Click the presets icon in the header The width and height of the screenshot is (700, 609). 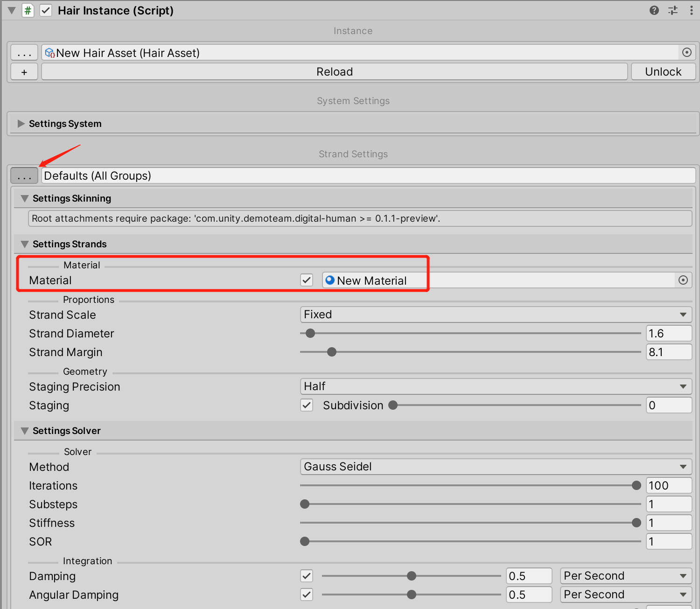[x=672, y=10]
